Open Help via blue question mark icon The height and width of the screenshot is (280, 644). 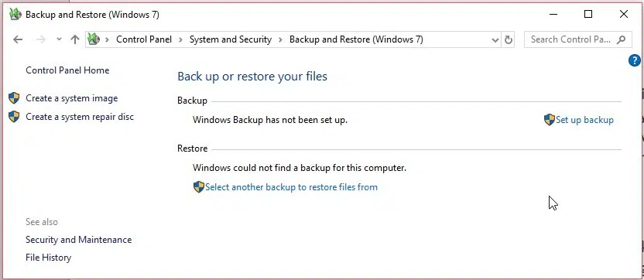coord(634,61)
